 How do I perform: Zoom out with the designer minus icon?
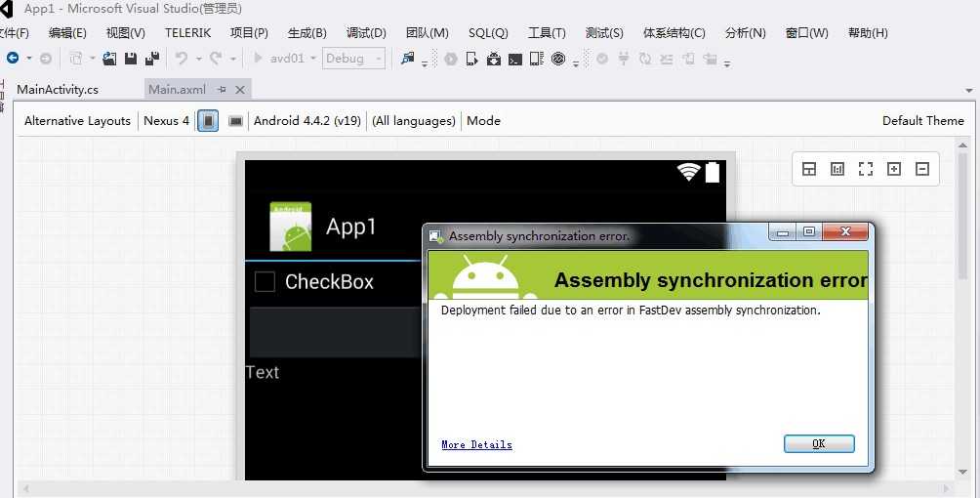click(x=922, y=169)
